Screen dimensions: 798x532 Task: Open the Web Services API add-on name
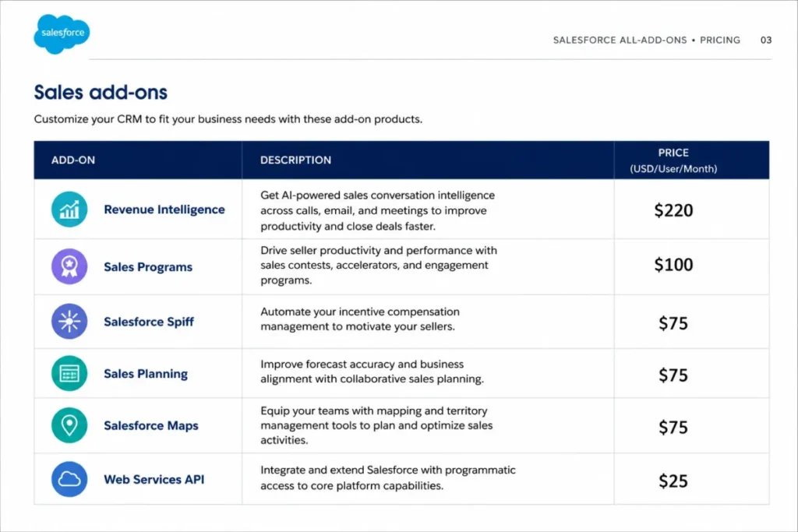click(154, 480)
